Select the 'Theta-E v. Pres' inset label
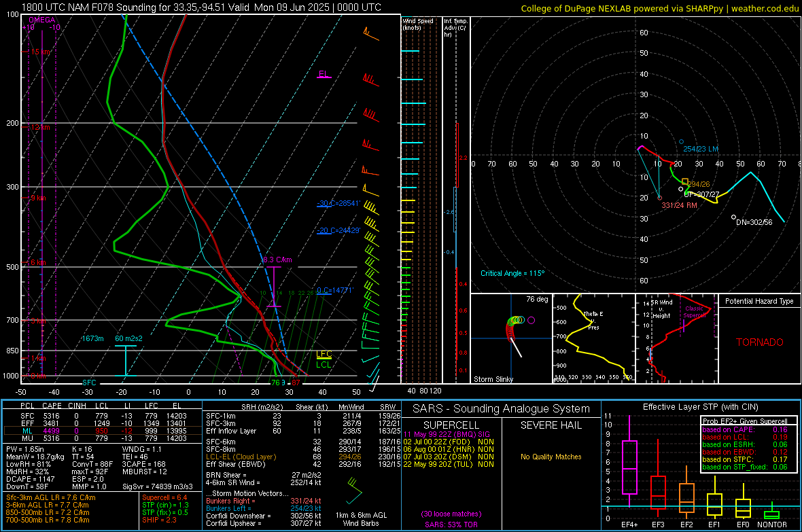Screen dimensions: 802x532 click(593, 320)
